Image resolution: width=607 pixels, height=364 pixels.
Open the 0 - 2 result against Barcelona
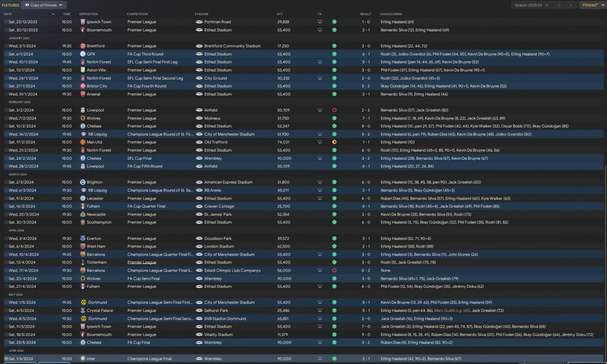pyautogui.click(x=366, y=271)
